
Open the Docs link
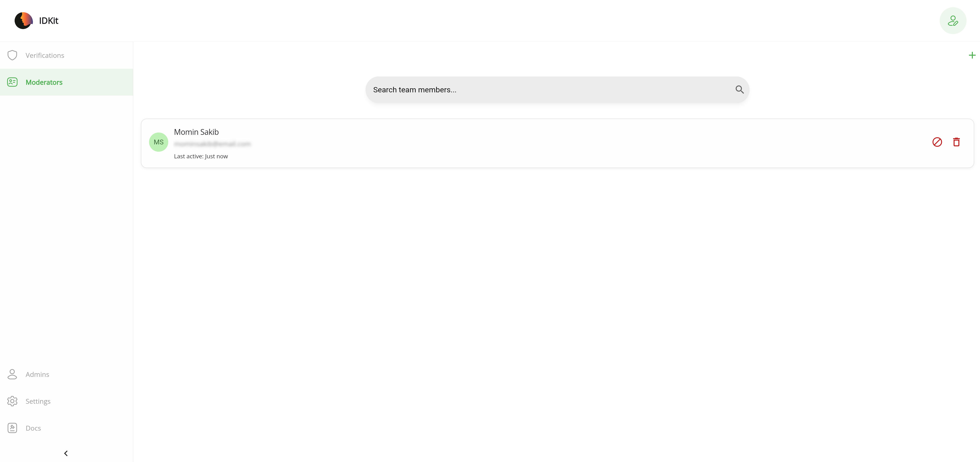point(33,428)
